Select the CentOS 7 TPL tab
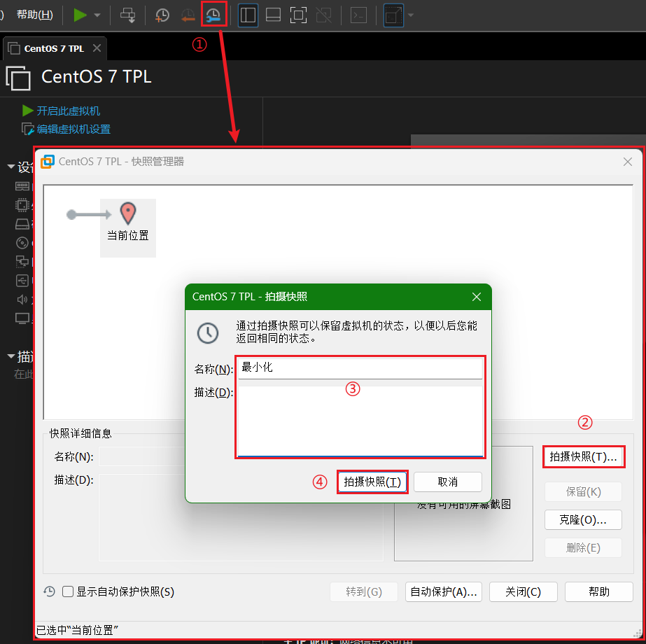Viewport: 646px width, 644px height. [54, 48]
